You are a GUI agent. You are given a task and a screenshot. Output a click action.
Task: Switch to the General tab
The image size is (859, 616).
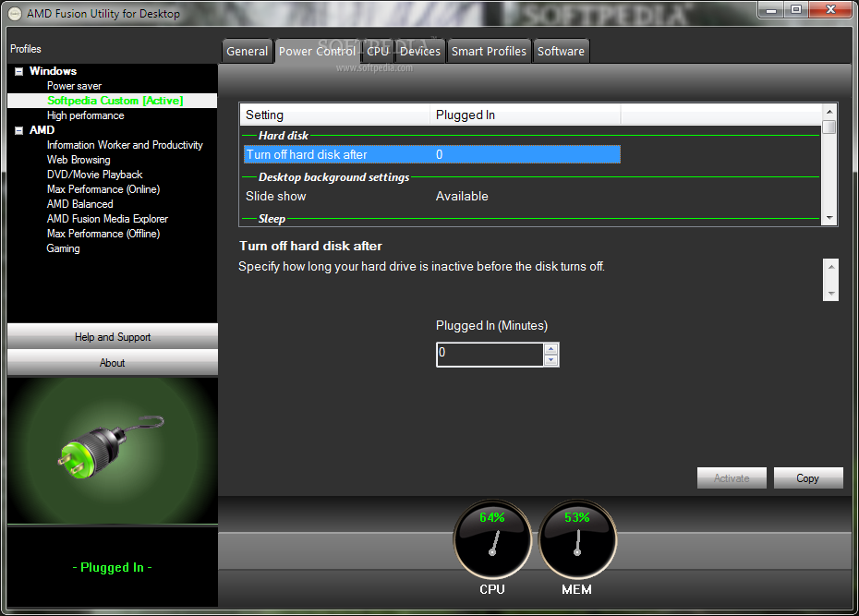click(x=247, y=52)
